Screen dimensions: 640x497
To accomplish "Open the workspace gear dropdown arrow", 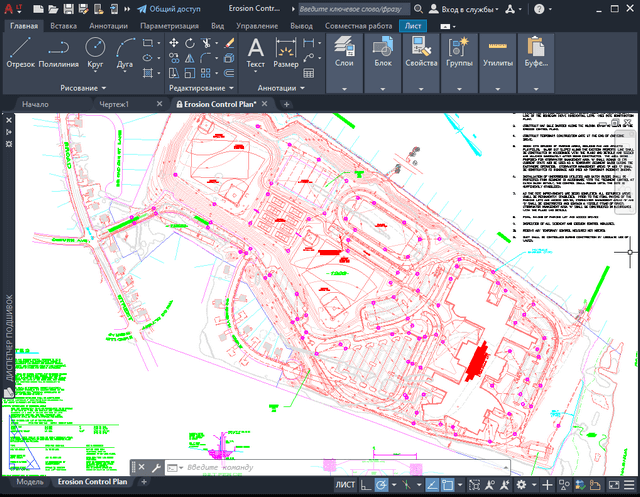I will pos(535,485).
